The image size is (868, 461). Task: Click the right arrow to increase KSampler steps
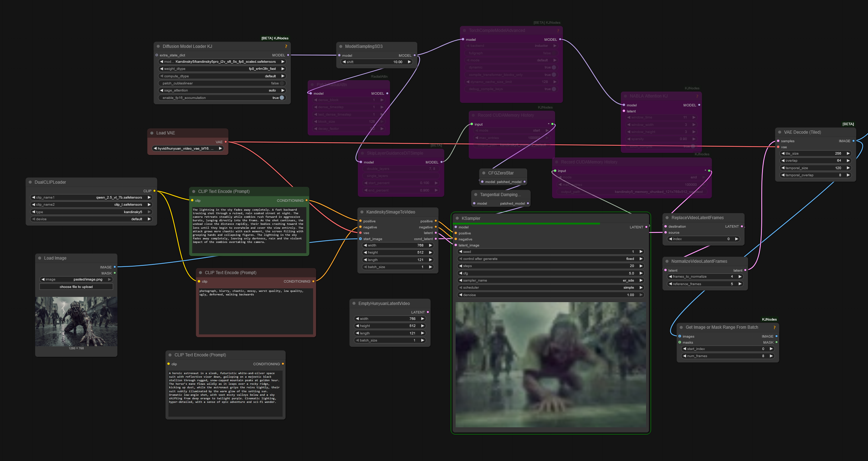click(x=641, y=266)
